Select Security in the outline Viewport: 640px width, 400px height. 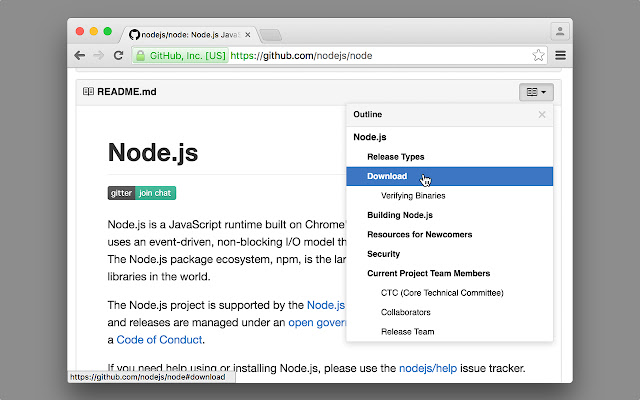pos(383,254)
